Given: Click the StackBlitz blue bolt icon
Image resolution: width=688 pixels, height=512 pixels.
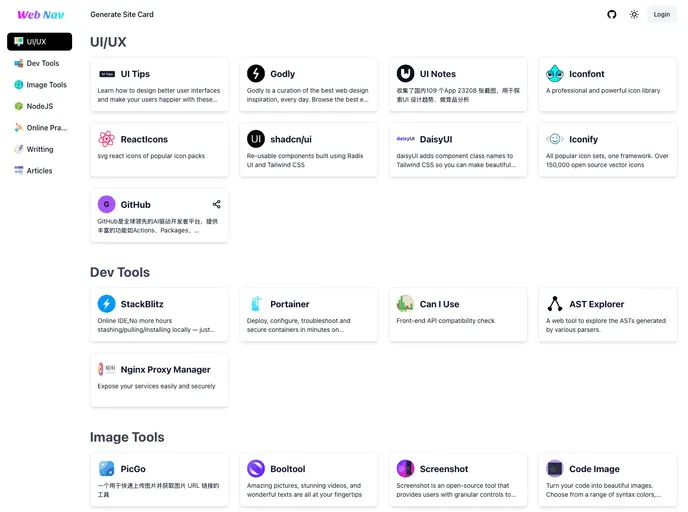Looking at the screenshot, I should pyautogui.click(x=107, y=304).
